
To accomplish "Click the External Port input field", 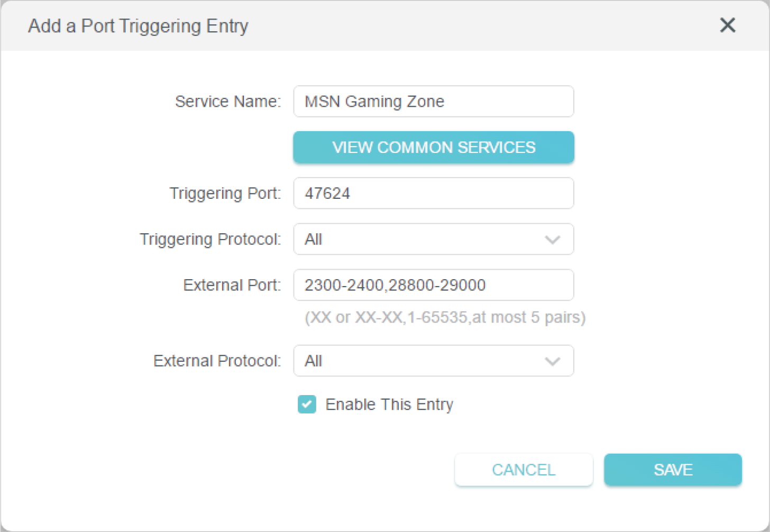I will click(x=433, y=286).
